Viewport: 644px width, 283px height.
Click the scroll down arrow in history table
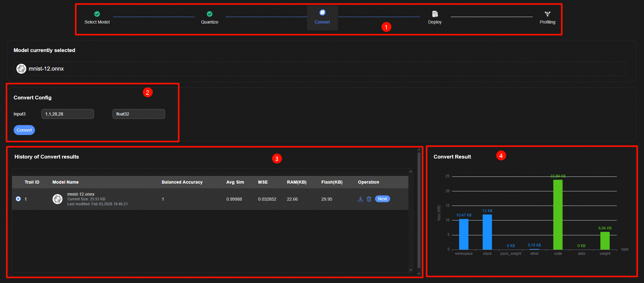(411, 270)
